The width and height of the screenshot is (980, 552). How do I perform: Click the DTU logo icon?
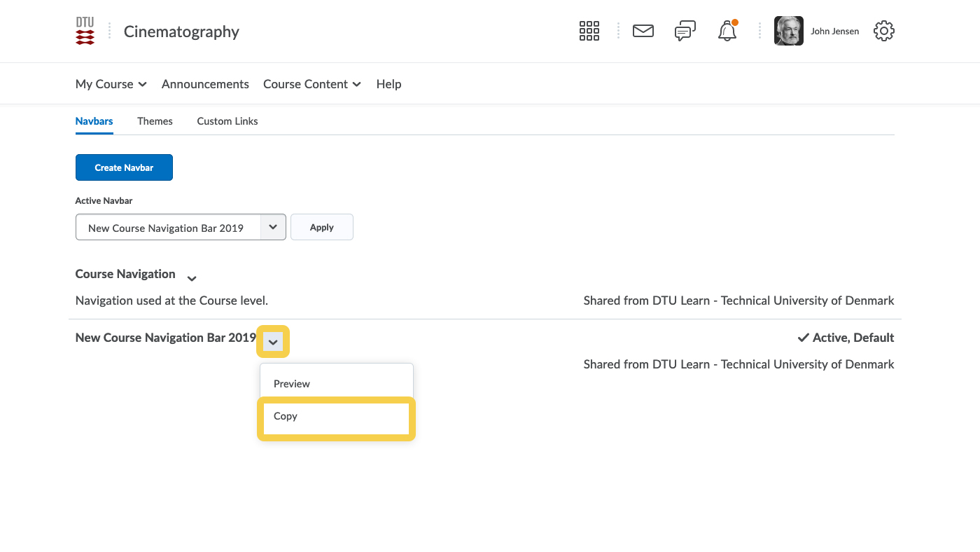(85, 32)
